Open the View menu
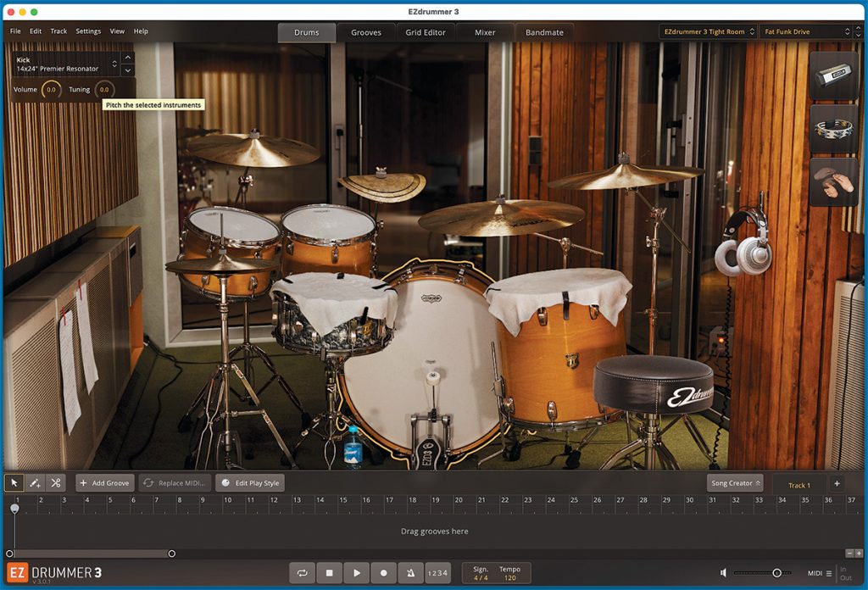 pos(117,31)
